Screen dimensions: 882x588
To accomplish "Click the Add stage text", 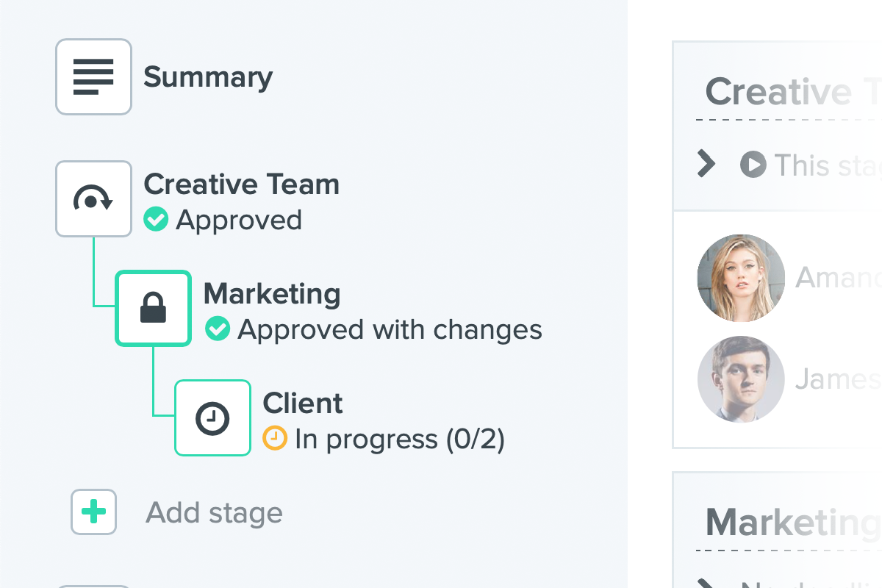I will click(x=214, y=512).
